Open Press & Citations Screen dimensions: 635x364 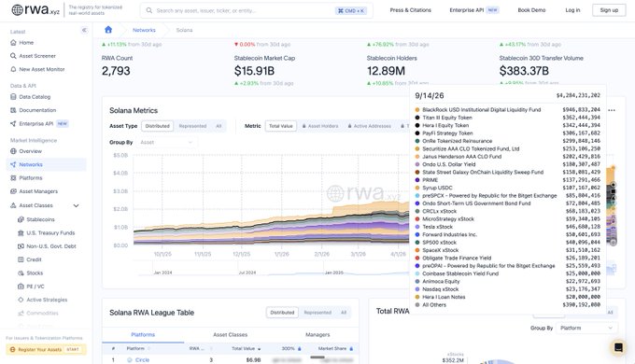[x=410, y=10]
